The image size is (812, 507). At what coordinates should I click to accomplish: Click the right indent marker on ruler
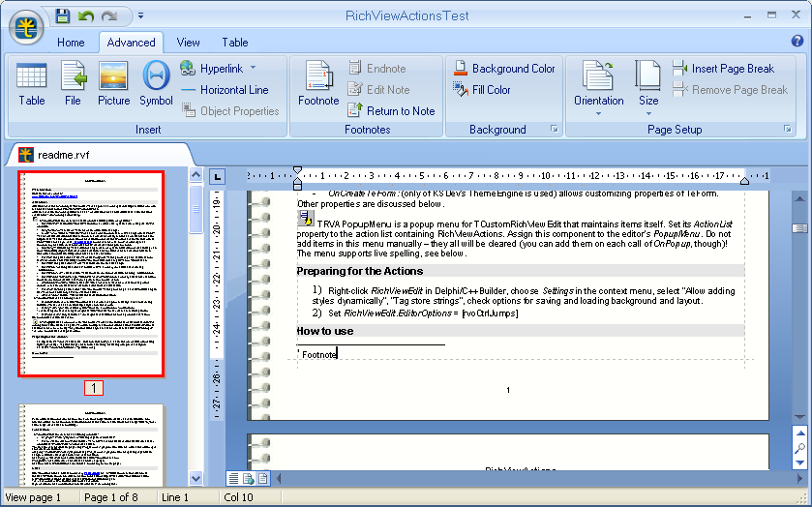click(x=744, y=180)
